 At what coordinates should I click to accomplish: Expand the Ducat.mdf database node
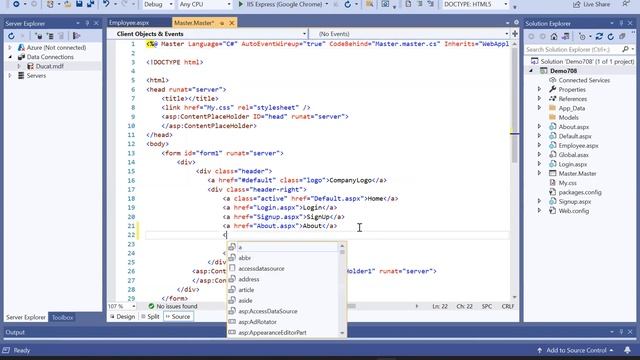[19, 66]
